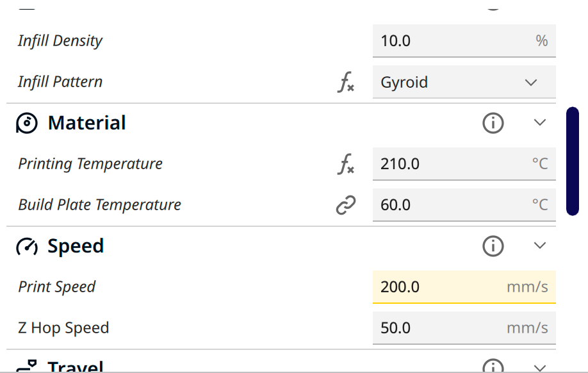
Task: Edit the Printing Temperature value field
Action: 452,164
